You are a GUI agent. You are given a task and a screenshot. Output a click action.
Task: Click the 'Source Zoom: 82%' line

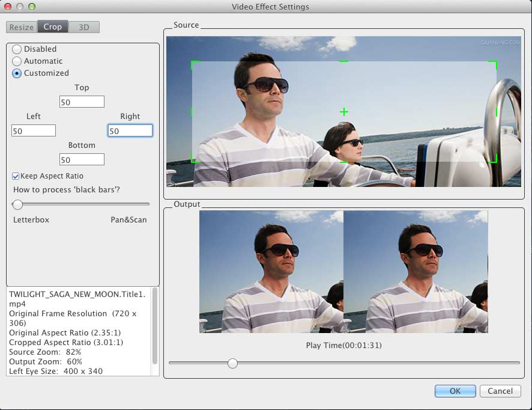coord(45,352)
